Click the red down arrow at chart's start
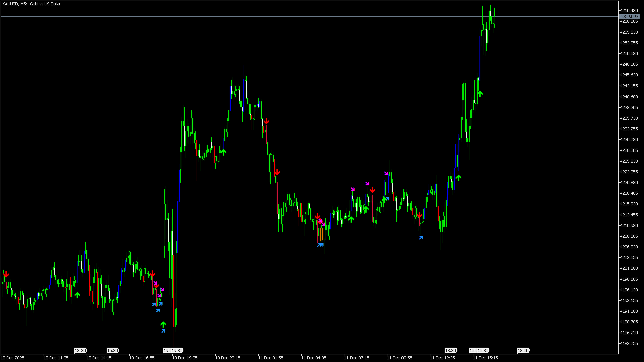 coord(6,275)
